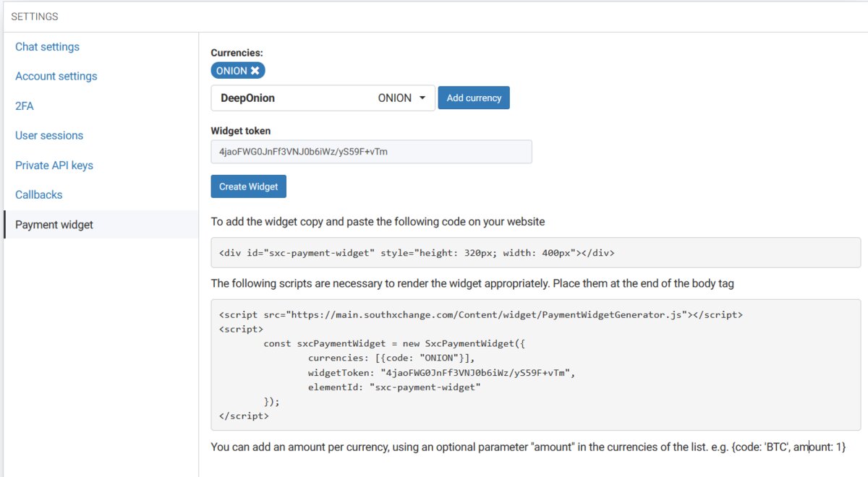Image resolution: width=868 pixels, height=477 pixels.
Task: Go to Account settings
Action: tap(56, 77)
